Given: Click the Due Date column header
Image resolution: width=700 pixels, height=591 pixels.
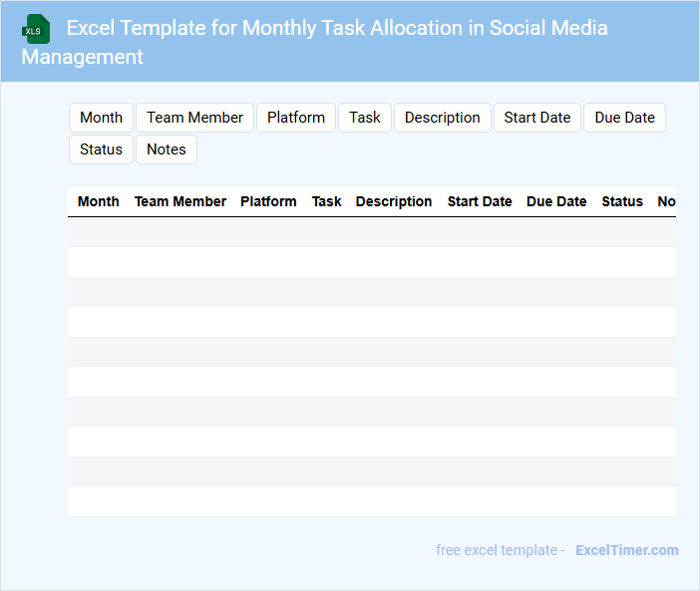Looking at the screenshot, I should 556,201.
